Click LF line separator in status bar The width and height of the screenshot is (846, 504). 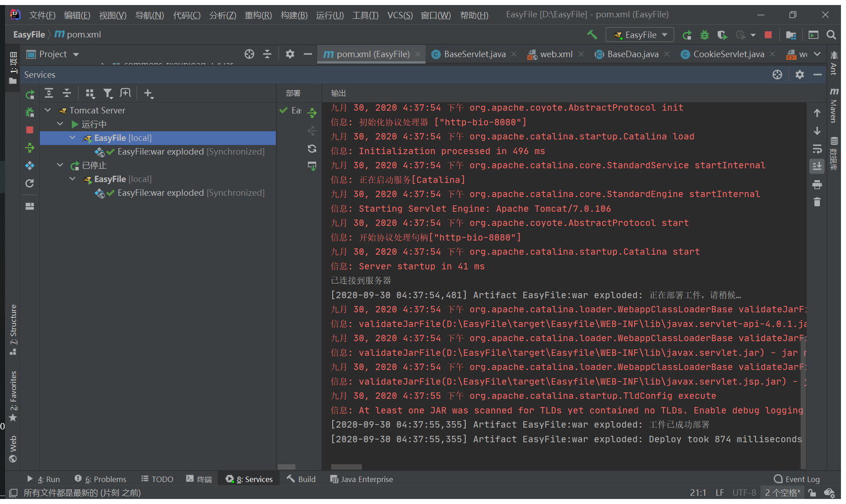click(720, 493)
